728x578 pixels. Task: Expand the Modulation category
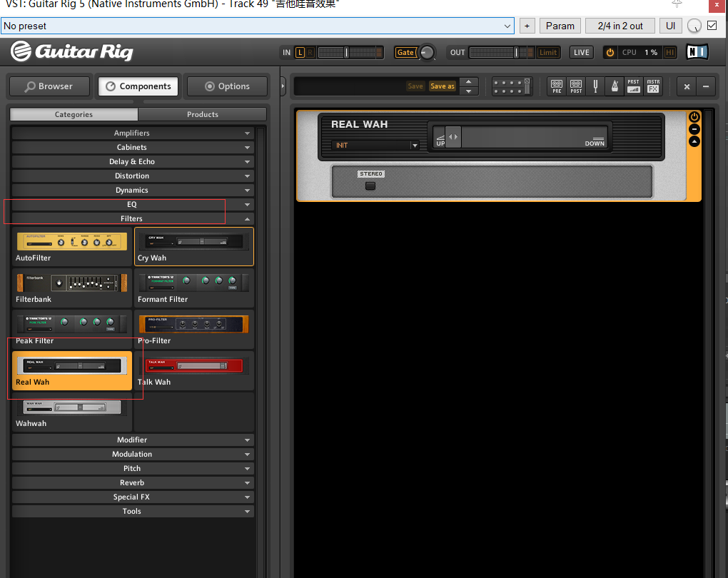click(x=132, y=454)
